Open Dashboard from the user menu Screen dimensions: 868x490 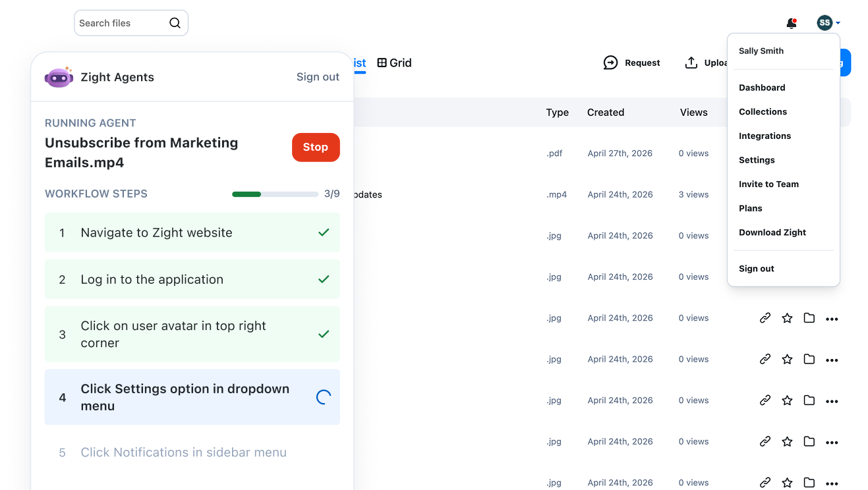[x=762, y=88]
